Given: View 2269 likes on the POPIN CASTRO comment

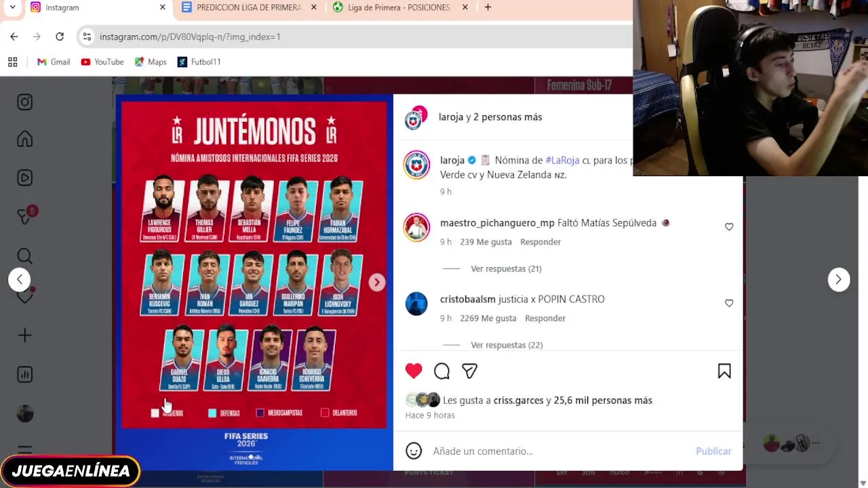Looking at the screenshot, I should [x=488, y=318].
